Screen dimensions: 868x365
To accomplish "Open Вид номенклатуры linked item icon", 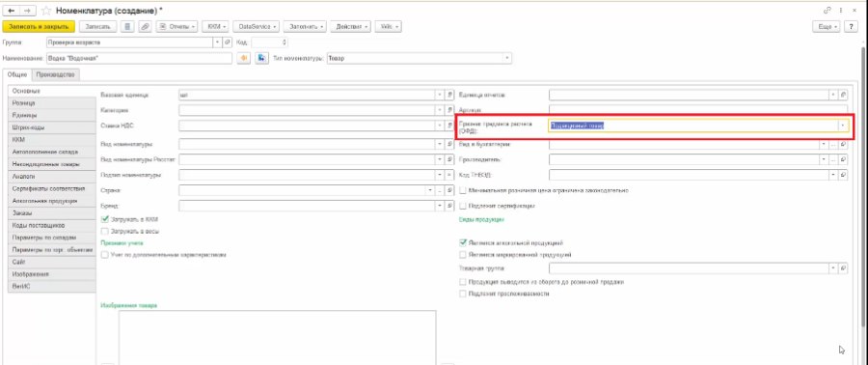I will point(450,144).
